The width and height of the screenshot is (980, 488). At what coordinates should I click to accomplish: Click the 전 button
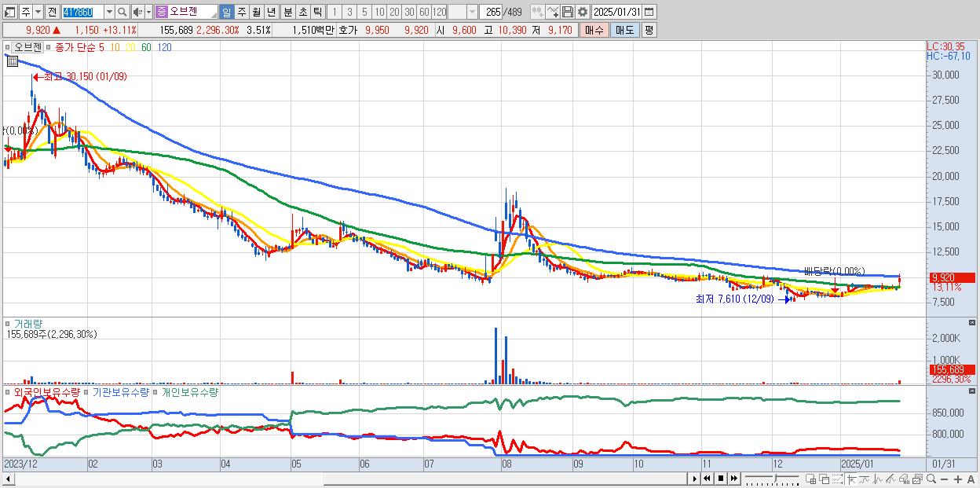(52, 13)
